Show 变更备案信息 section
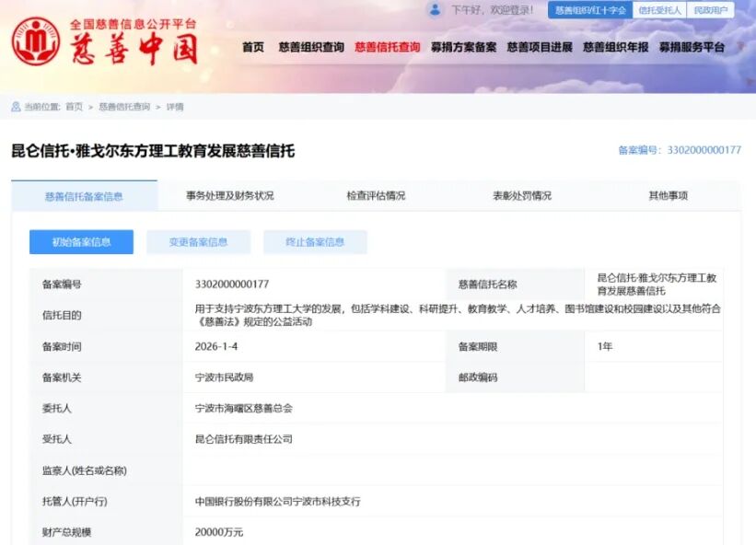 click(x=198, y=242)
